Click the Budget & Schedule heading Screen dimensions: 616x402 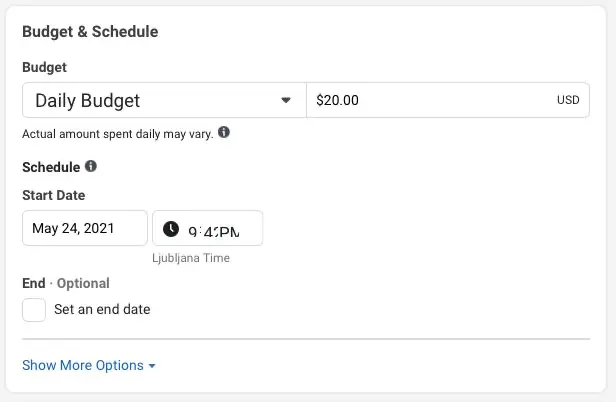click(90, 31)
